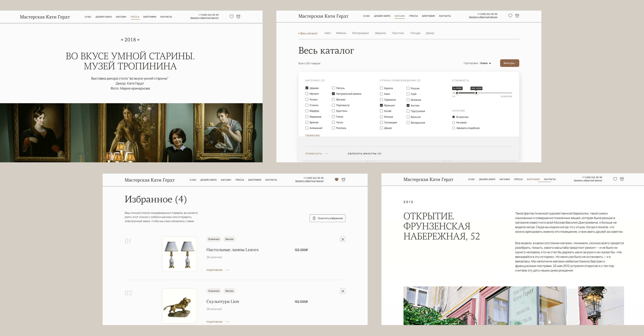This screenshot has width=644, height=336.
Task: Click the arrow next to ПРИМЕНИТЬ
Action: [x=326, y=154]
